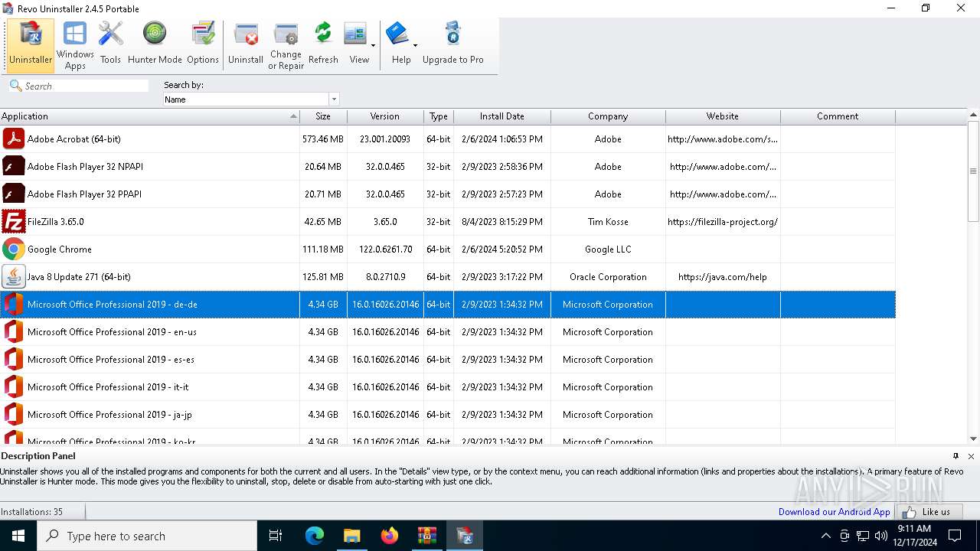
Task: Sort by Type column header
Action: (439, 116)
